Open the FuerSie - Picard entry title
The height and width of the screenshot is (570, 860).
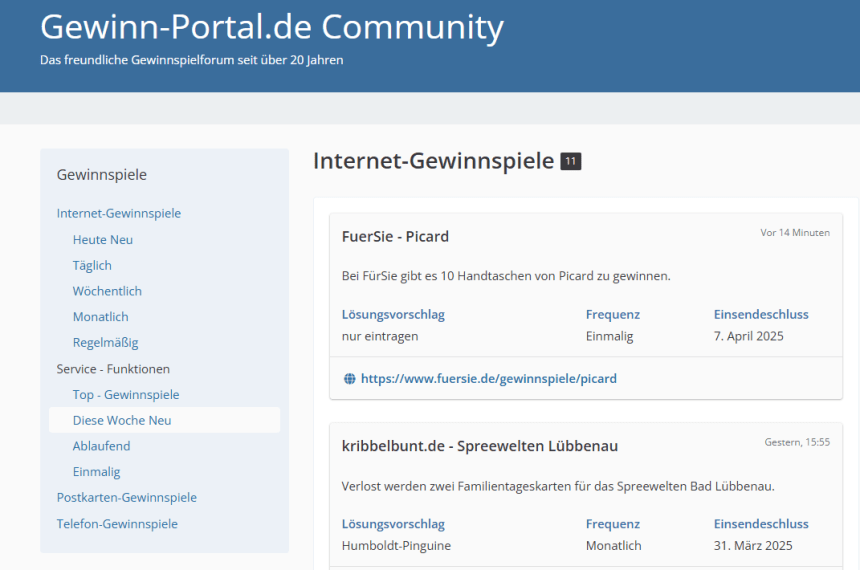coord(395,236)
